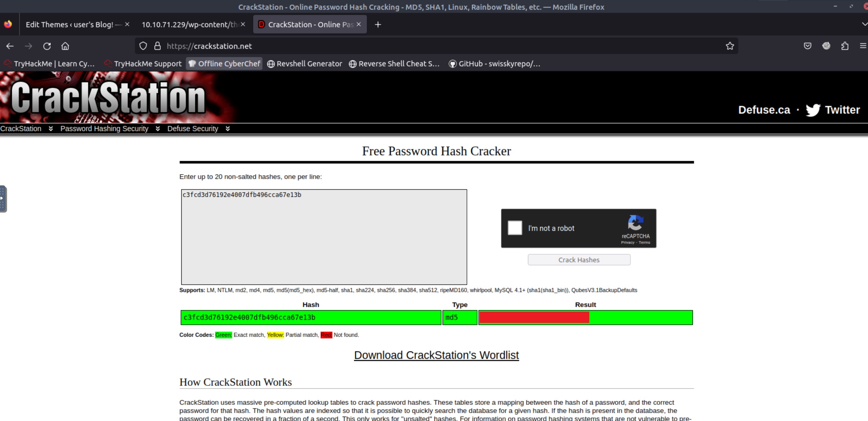The height and width of the screenshot is (421, 868).
Task: Bookmark this page with the star icon
Action: 730,46
